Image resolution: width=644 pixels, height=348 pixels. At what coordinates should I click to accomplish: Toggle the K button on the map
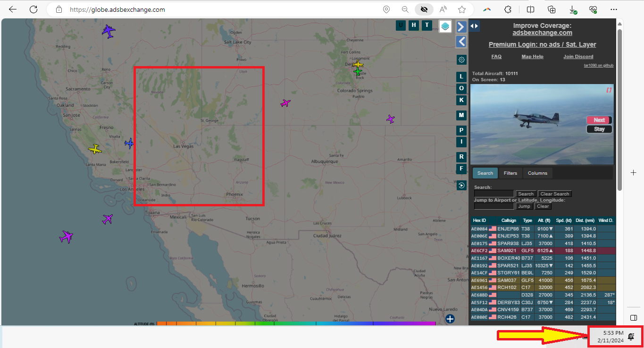tap(461, 100)
